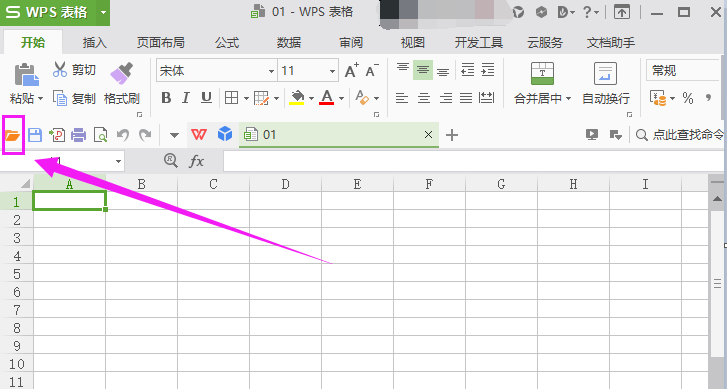Click the clear formatting eraser icon

pyautogui.click(x=362, y=98)
